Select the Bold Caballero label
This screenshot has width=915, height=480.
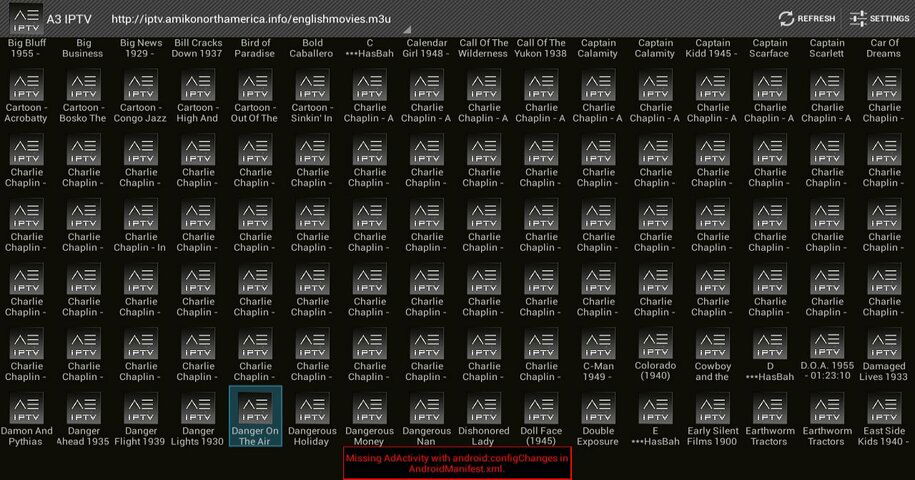pos(312,48)
